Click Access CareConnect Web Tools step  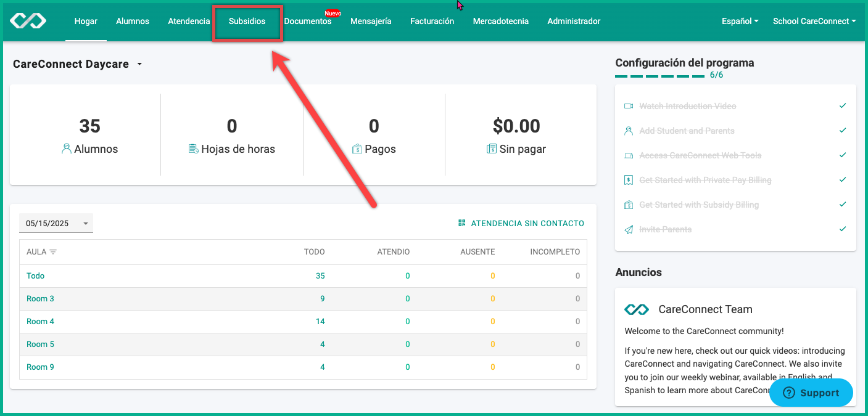pos(700,155)
